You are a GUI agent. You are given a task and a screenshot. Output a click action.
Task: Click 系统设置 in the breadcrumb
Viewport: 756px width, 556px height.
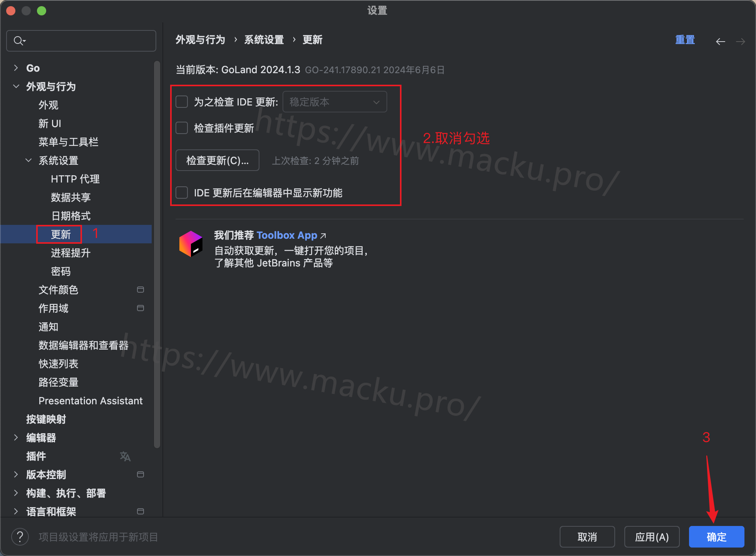point(264,40)
